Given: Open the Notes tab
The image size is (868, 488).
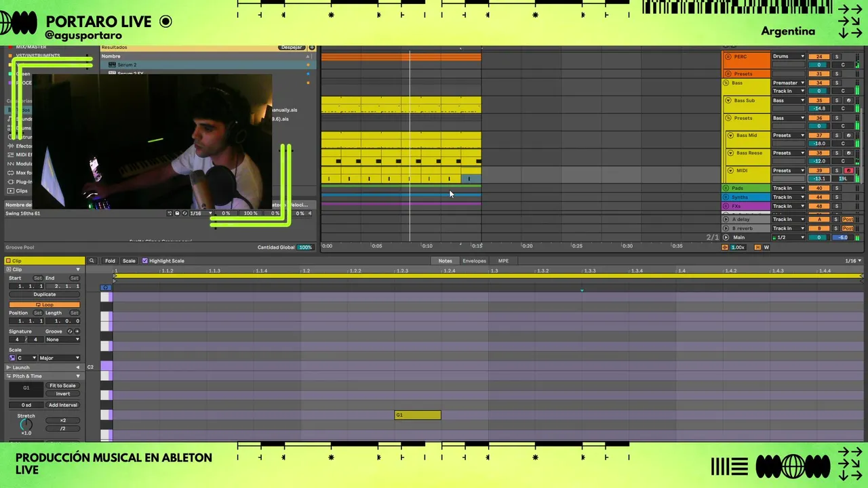Looking at the screenshot, I should 445,261.
